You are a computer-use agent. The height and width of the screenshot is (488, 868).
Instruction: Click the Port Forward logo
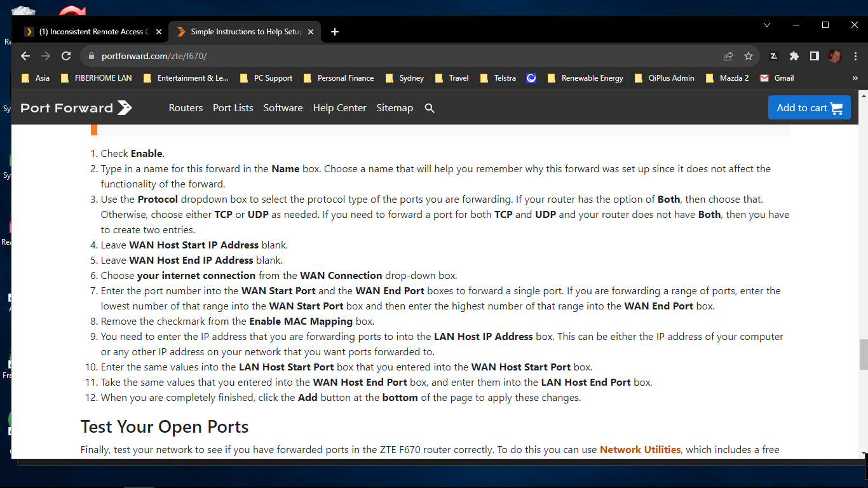(76, 108)
